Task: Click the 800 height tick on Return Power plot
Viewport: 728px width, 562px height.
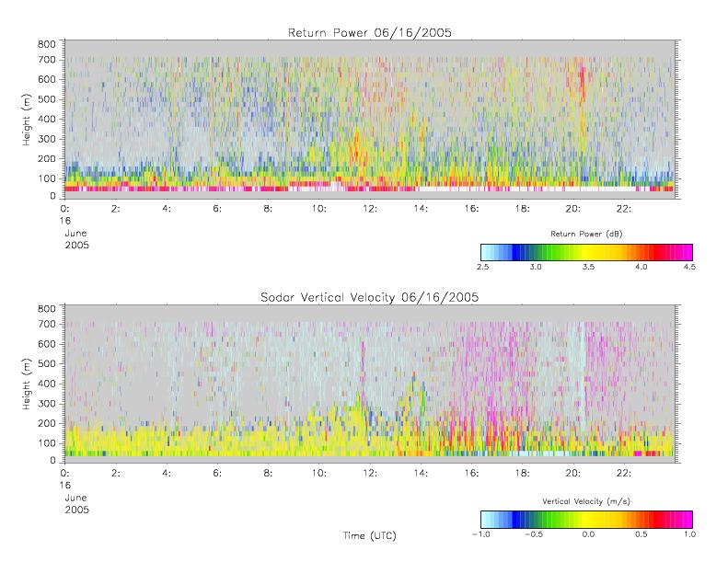Action: (x=46, y=44)
